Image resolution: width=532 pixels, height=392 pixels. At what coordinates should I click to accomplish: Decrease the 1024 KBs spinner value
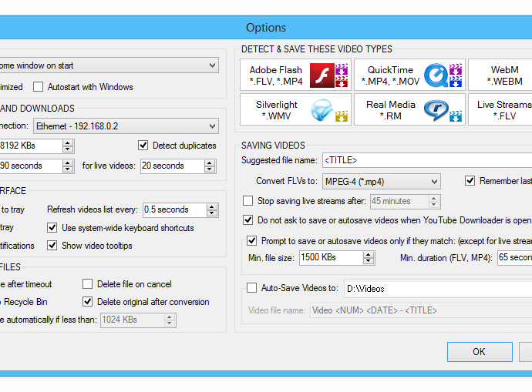[170, 323]
